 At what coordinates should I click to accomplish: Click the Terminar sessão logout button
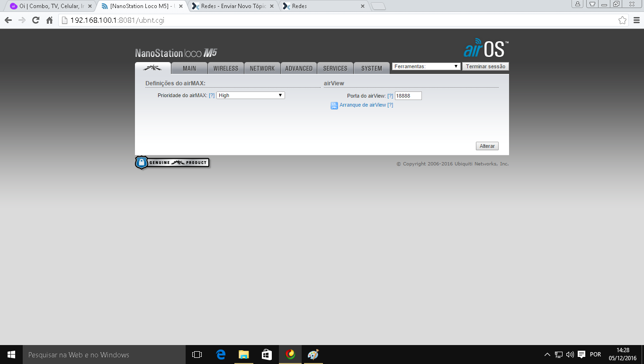click(x=485, y=66)
